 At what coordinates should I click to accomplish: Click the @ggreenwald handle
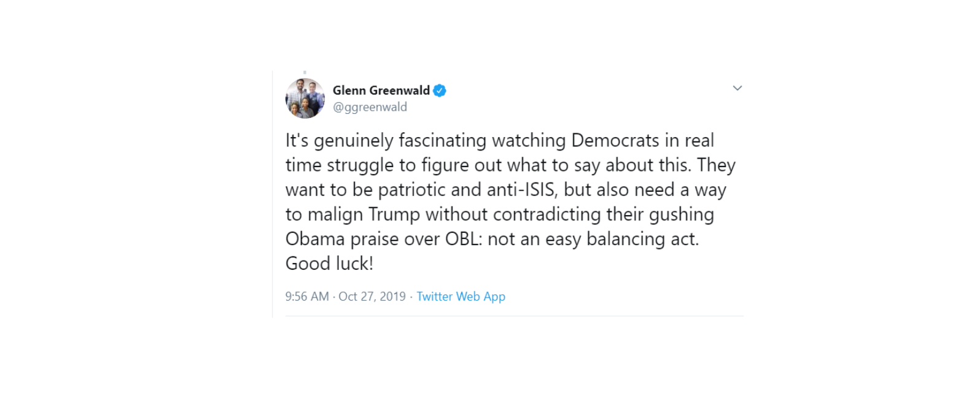pos(370,107)
